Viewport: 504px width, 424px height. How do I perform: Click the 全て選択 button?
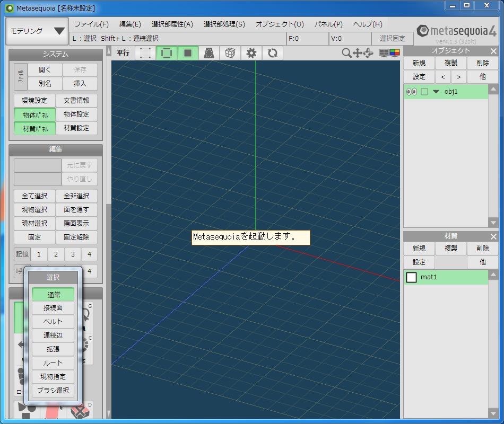(x=34, y=196)
